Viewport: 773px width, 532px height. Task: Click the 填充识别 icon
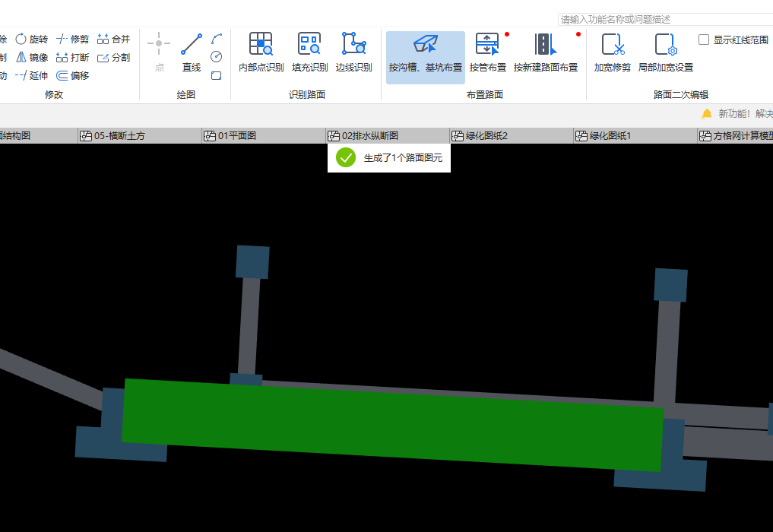[309, 52]
